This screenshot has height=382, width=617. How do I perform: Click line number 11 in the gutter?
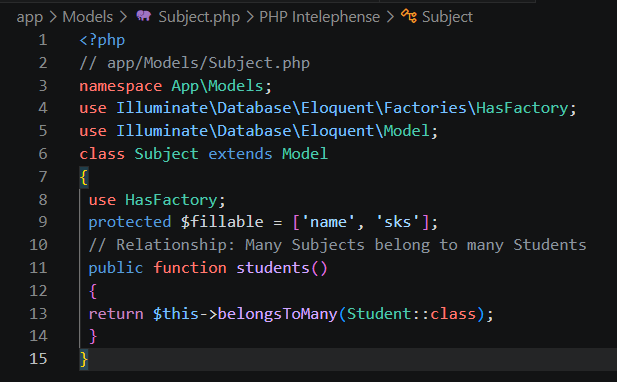(x=39, y=268)
